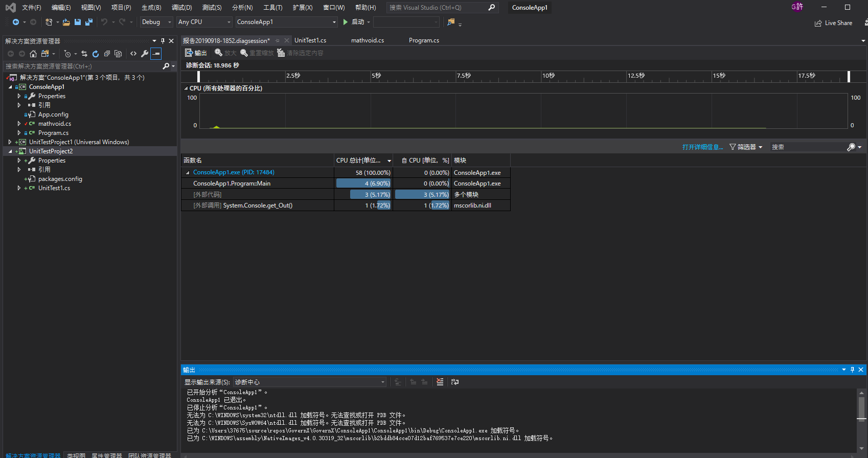868x458 pixels.
Task: Select the ConsoleApp1.Program::Main row
Action: pos(346,184)
